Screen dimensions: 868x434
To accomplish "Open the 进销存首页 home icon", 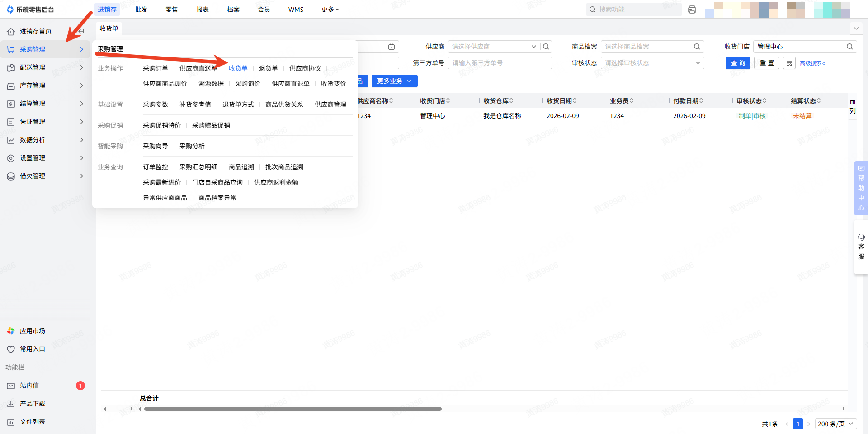I will [11, 31].
